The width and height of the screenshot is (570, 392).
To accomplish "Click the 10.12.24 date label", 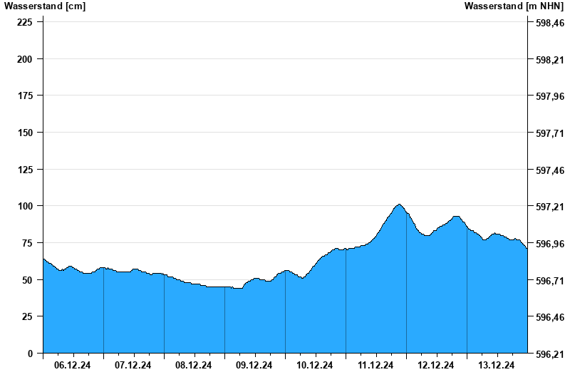I will (314, 365).
